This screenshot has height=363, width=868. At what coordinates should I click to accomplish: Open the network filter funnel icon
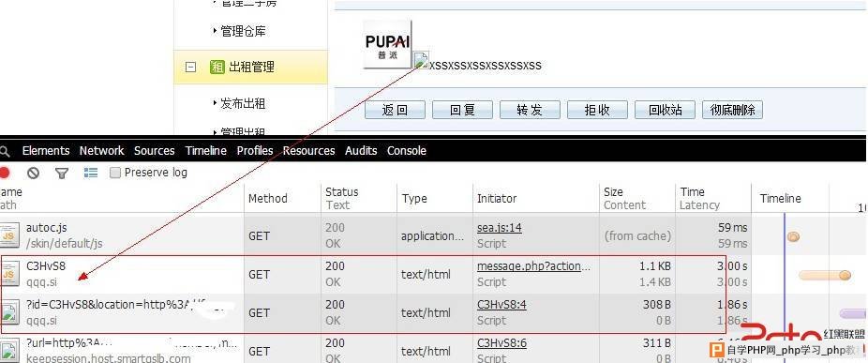(62, 174)
